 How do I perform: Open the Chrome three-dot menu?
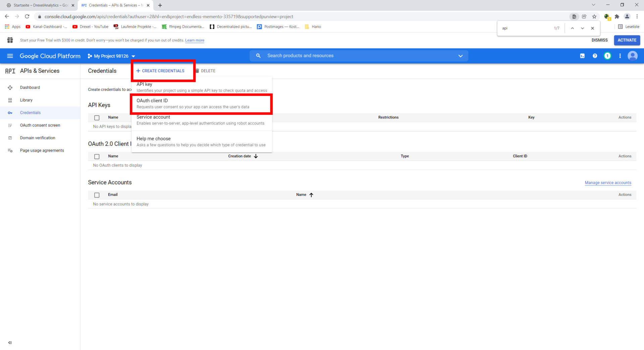point(637,16)
